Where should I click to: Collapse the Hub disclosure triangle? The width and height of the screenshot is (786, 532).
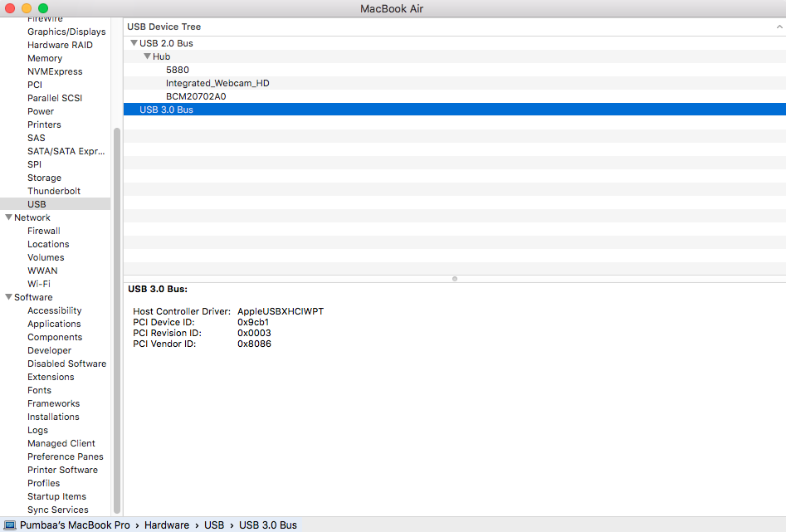point(147,56)
